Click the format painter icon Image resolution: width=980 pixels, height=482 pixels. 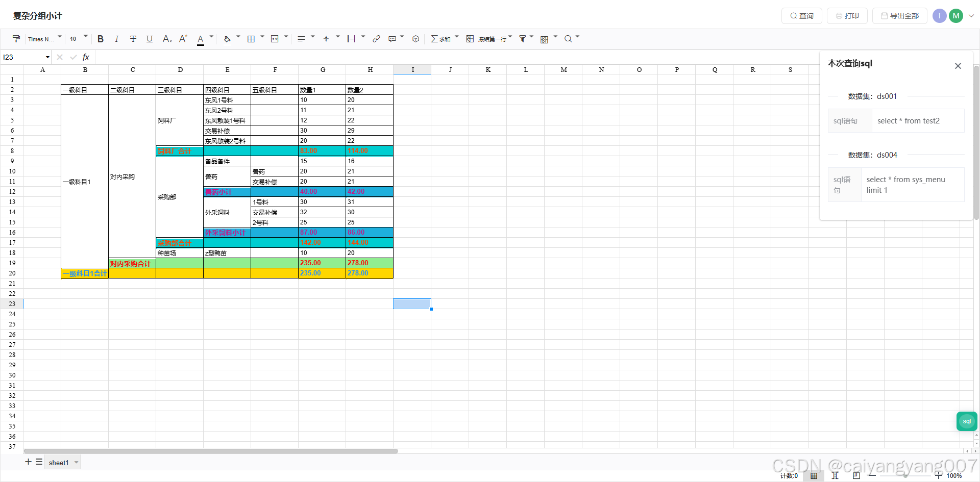pos(16,39)
